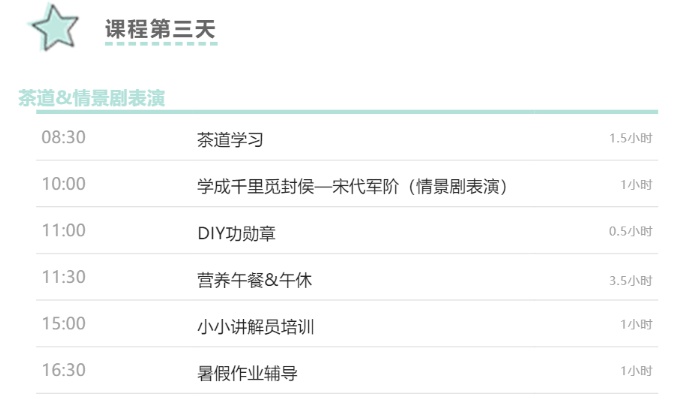The image size is (695, 401).
Task: Click the 1.5小时 duration label
Action: [630, 139]
